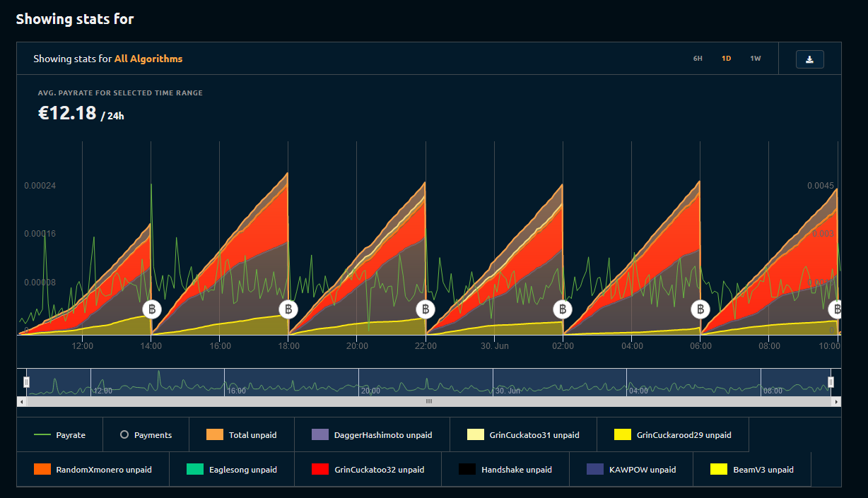Click the All Algorithms link
This screenshot has width=868, height=498.
(x=148, y=59)
